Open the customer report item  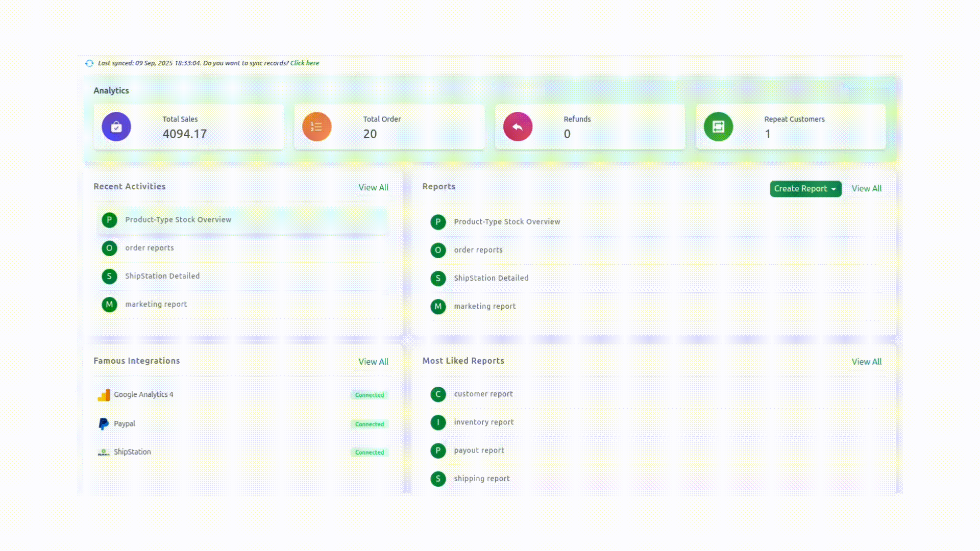coord(483,394)
